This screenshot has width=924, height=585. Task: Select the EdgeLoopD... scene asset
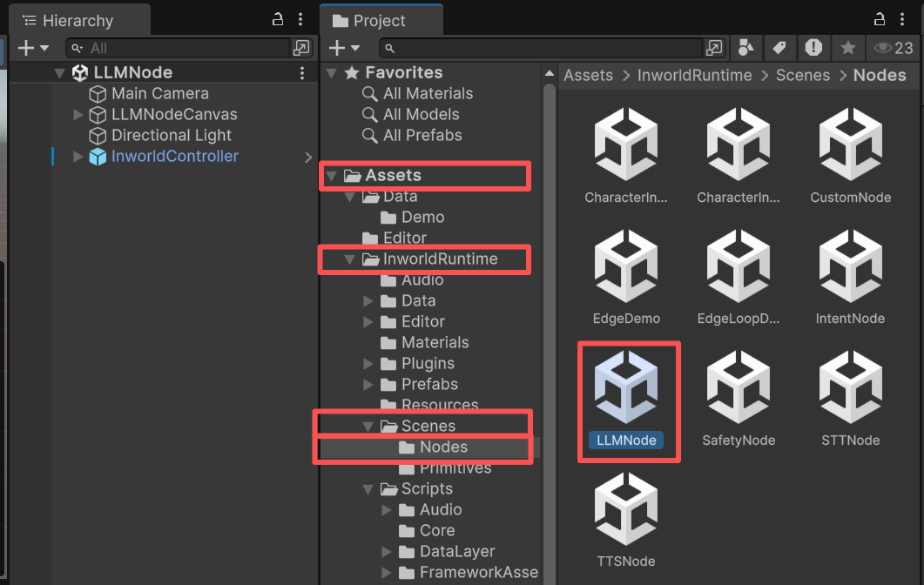pos(739,278)
